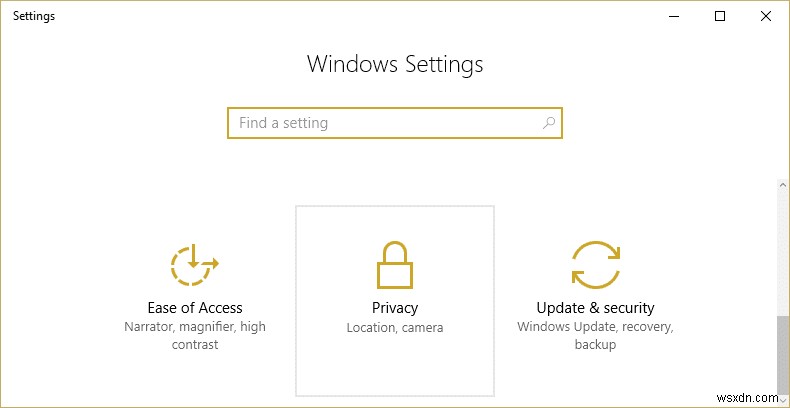Open the Ease of Access label
The image size is (790, 408).
(195, 308)
